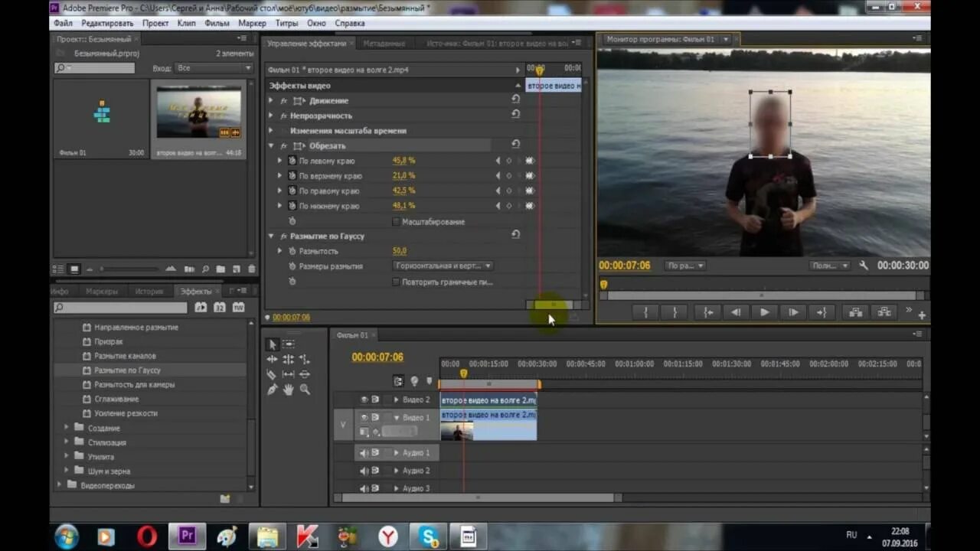Switch to the История tab
Image resolution: width=980 pixels, height=551 pixels.
tap(149, 292)
